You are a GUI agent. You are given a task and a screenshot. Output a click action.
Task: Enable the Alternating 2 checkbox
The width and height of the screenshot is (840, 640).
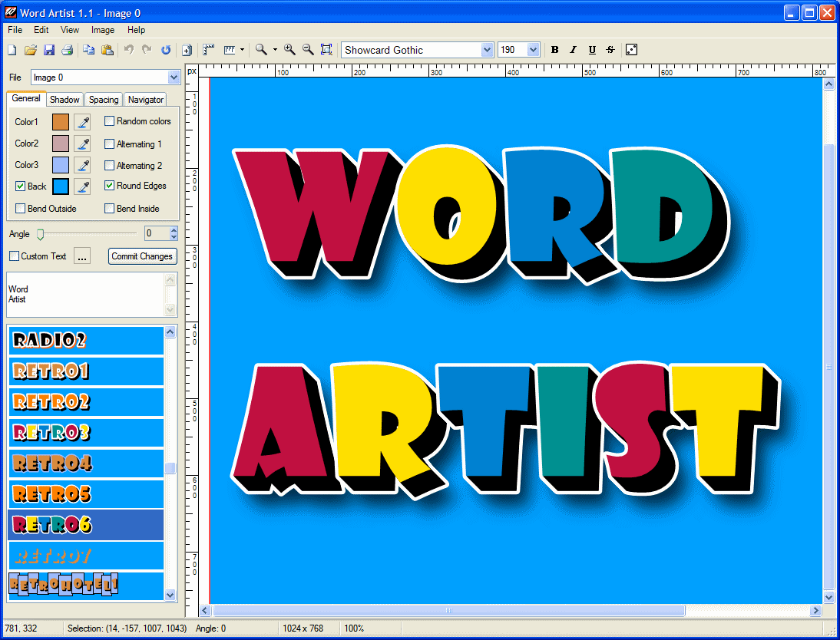(109, 165)
